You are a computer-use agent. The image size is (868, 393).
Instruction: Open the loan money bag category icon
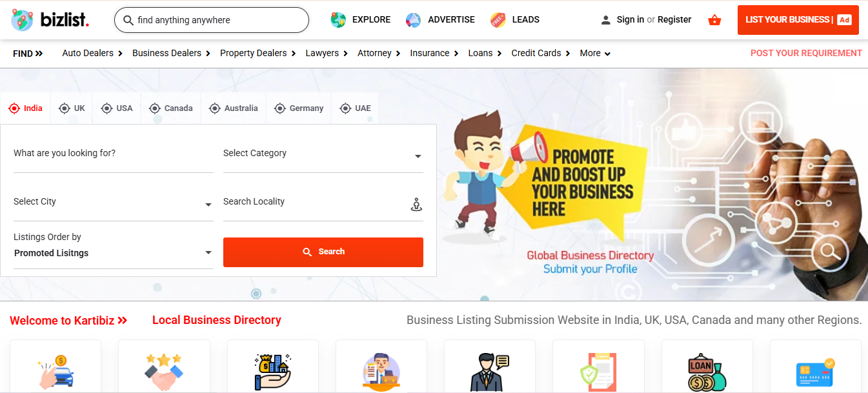[707, 372]
